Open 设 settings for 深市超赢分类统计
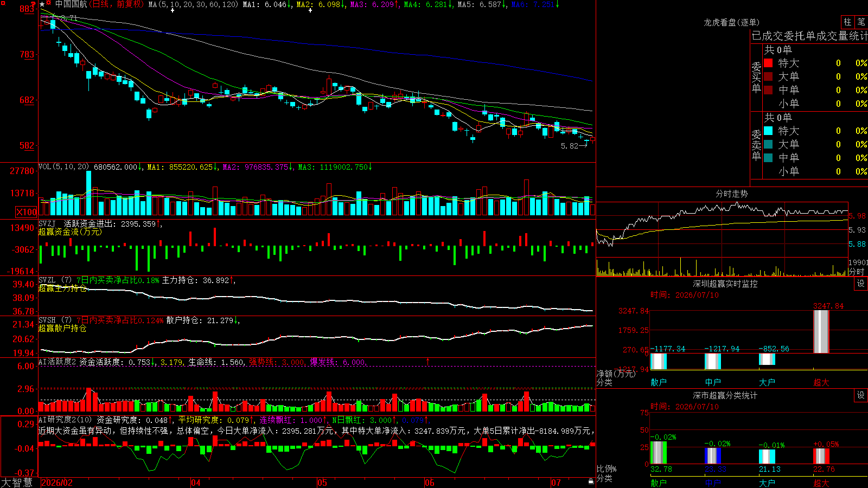The image size is (868, 488). [x=861, y=395]
